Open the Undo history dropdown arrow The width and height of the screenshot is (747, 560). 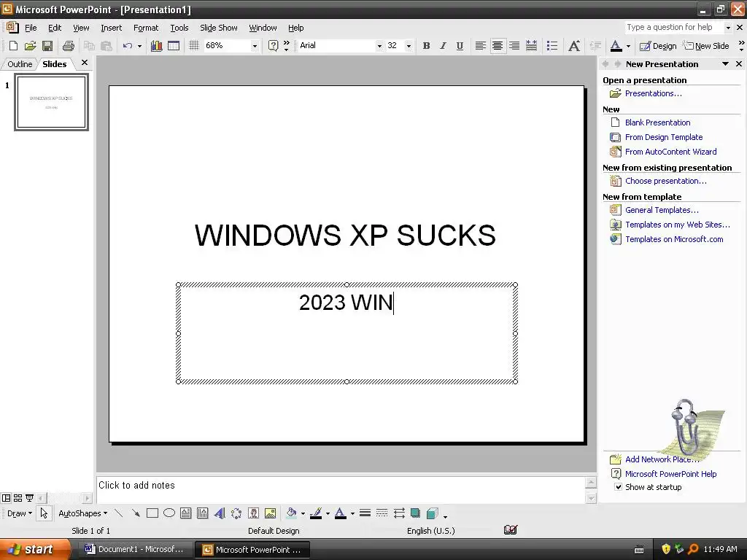pyautogui.click(x=139, y=46)
